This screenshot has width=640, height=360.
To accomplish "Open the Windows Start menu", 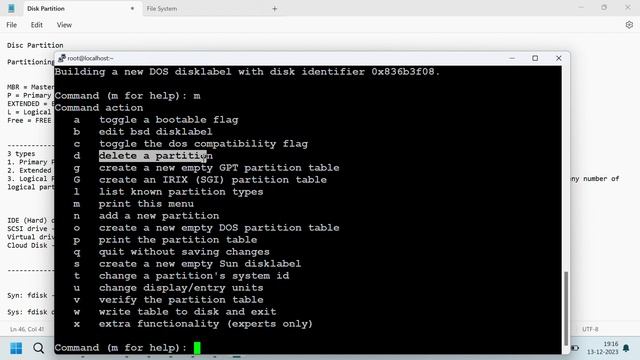I will (x=16, y=348).
